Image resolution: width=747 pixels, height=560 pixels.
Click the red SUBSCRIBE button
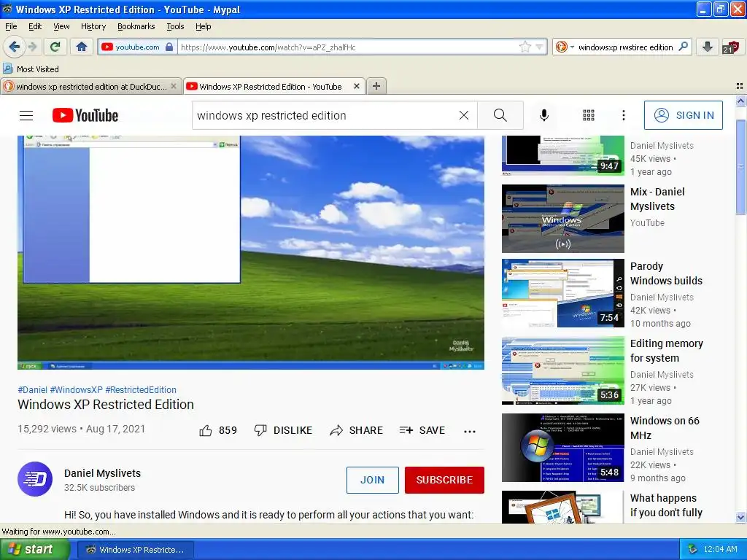[x=444, y=480]
